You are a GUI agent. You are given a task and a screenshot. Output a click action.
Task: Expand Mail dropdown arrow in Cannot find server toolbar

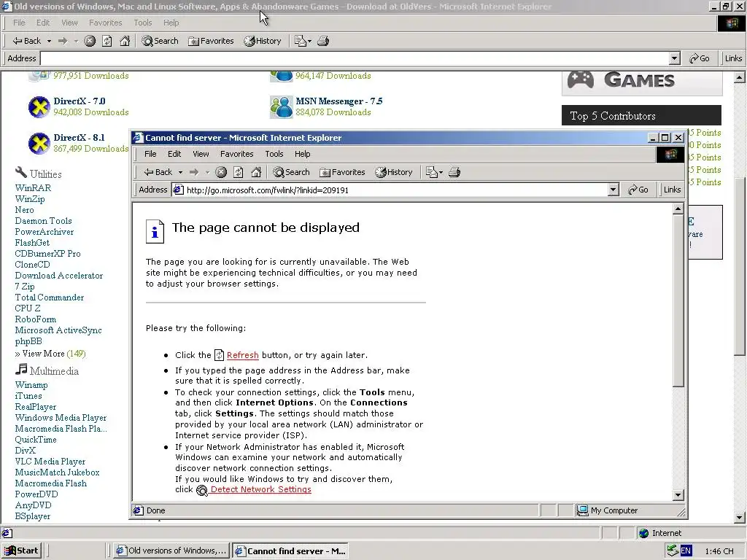point(441,172)
